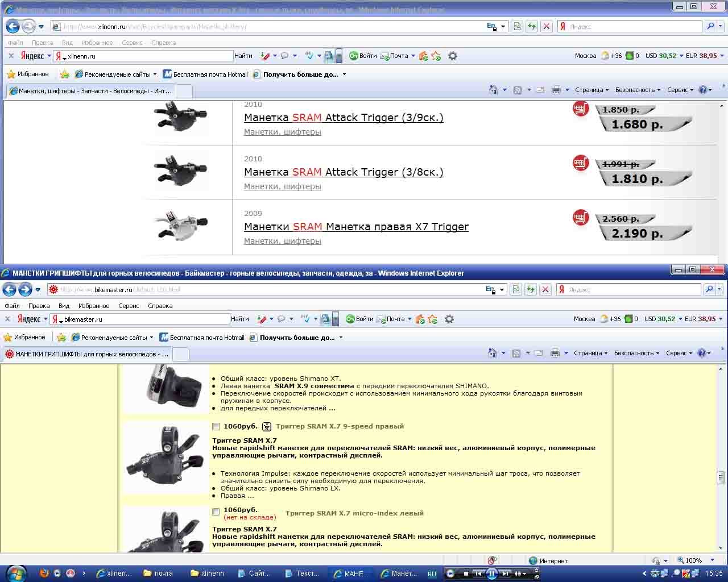Expand Безопасность menu in xlinenn window
This screenshot has width=728, height=582.
638,90
